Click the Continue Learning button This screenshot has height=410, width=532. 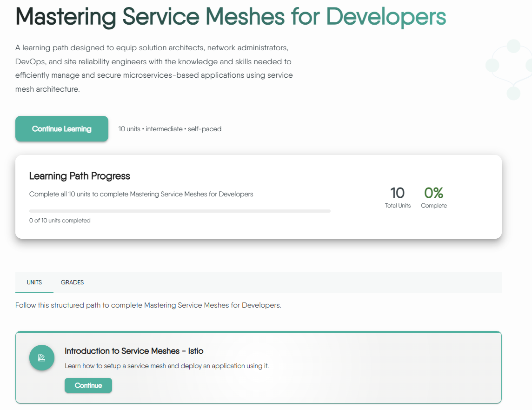(62, 129)
